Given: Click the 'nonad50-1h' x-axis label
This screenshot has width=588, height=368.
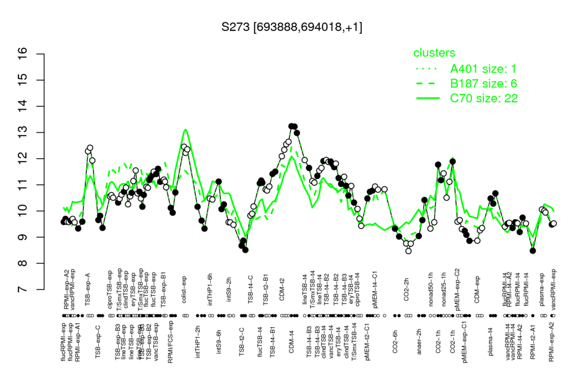Looking at the screenshot, I should 431,289.
